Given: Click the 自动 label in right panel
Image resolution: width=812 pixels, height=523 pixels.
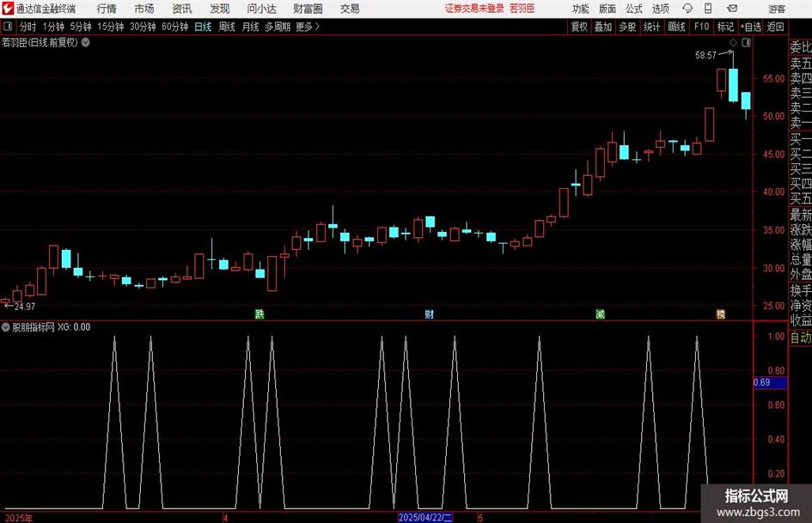Looking at the screenshot, I should click(x=801, y=338).
